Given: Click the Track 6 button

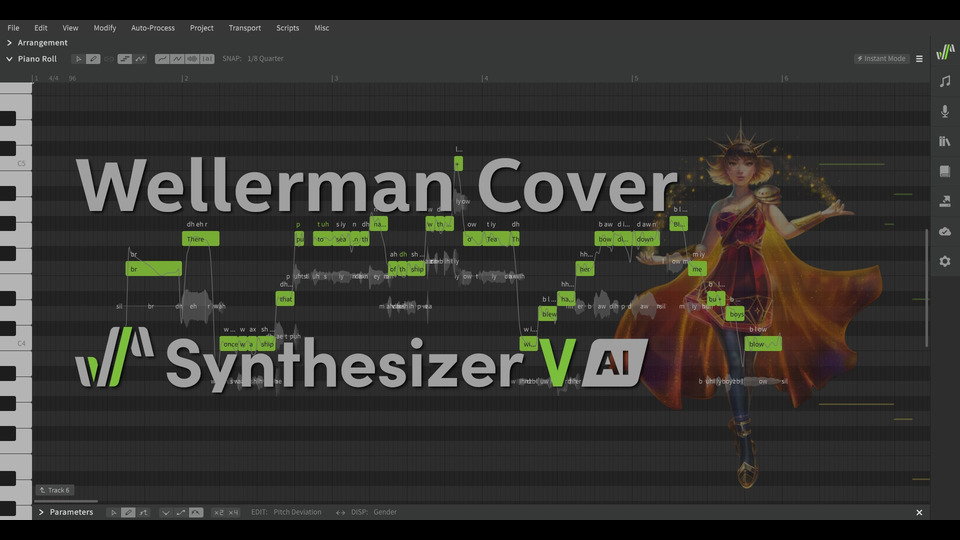Looking at the screenshot, I should (54, 490).
